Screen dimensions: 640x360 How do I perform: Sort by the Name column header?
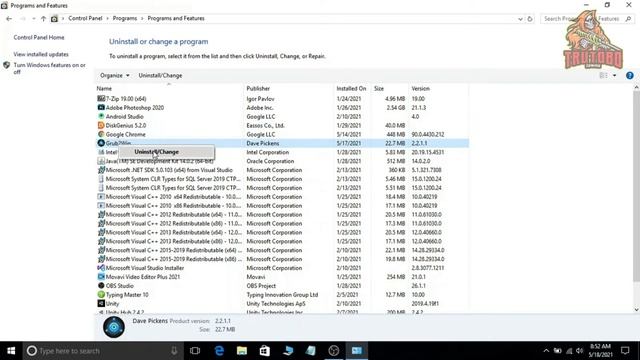coord(169,88)
